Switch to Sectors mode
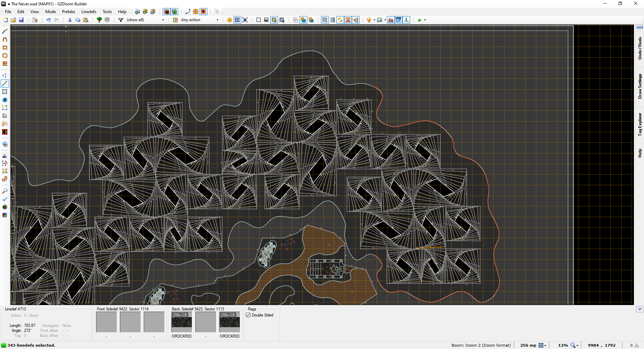 tap(5, 92)
